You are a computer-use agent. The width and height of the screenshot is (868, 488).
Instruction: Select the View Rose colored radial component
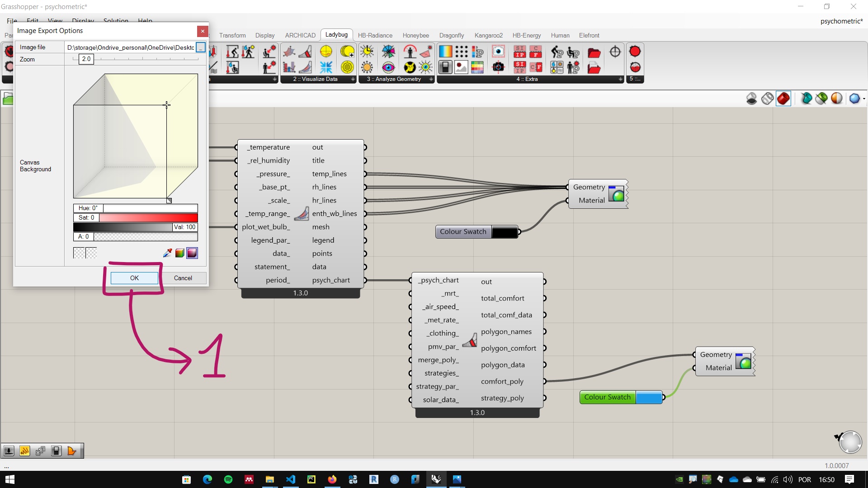tap(388, 52)
